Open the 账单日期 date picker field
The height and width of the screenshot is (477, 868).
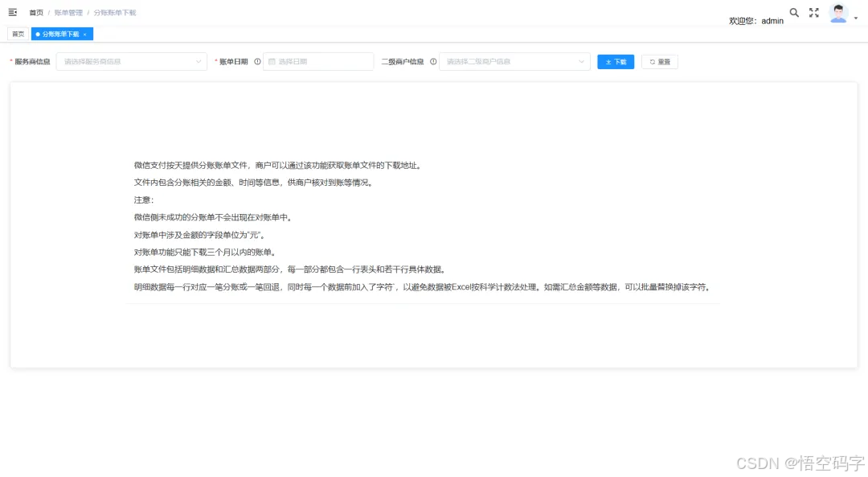pos(318,61)
